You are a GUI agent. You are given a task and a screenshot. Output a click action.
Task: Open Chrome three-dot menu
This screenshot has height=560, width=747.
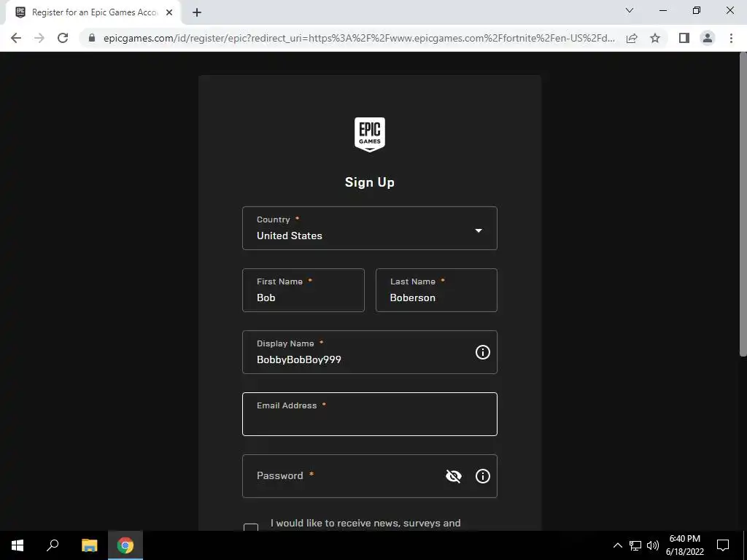coord(731,38)
